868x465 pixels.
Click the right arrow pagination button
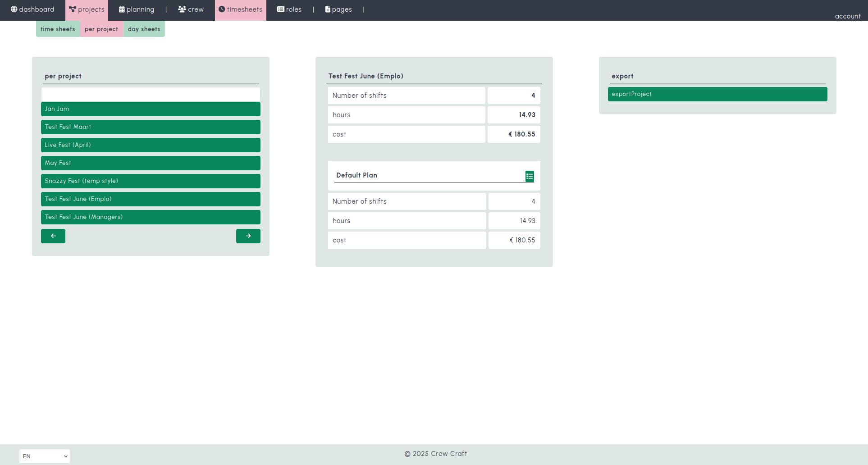tap(248, 236)
